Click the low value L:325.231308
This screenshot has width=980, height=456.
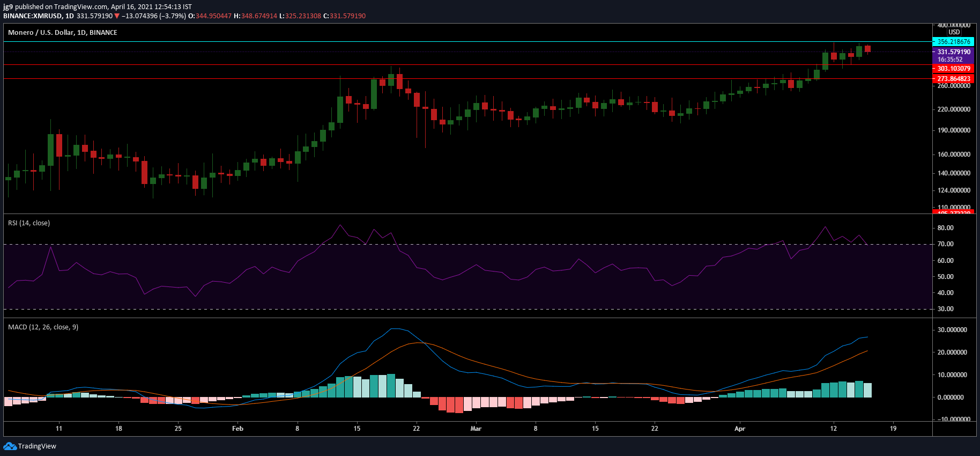[300, 16]
